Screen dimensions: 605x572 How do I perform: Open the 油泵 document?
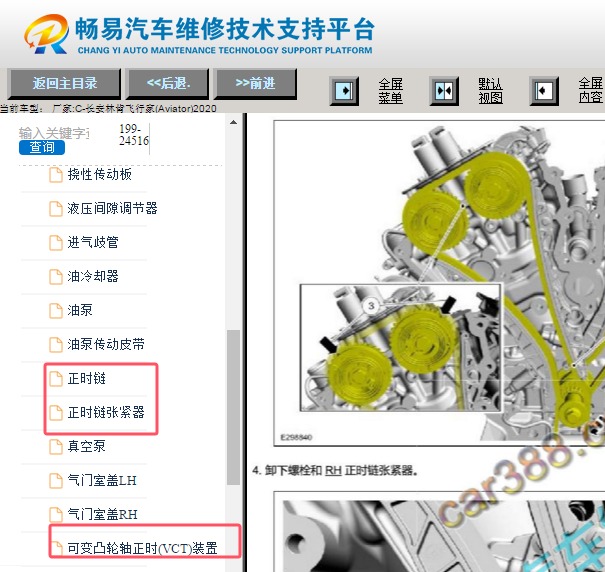(x=80, y=310)
